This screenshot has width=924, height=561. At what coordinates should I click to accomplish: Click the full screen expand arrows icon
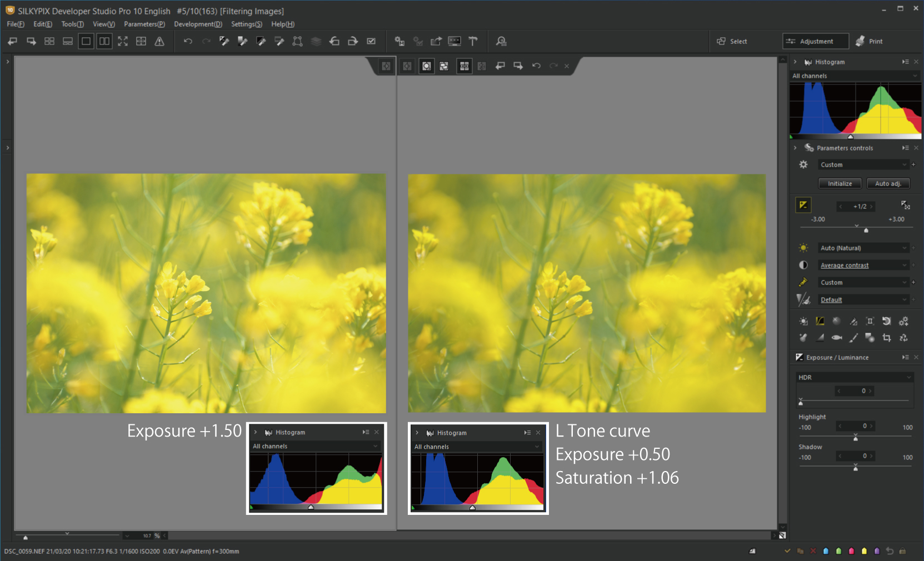coord(123,41)
